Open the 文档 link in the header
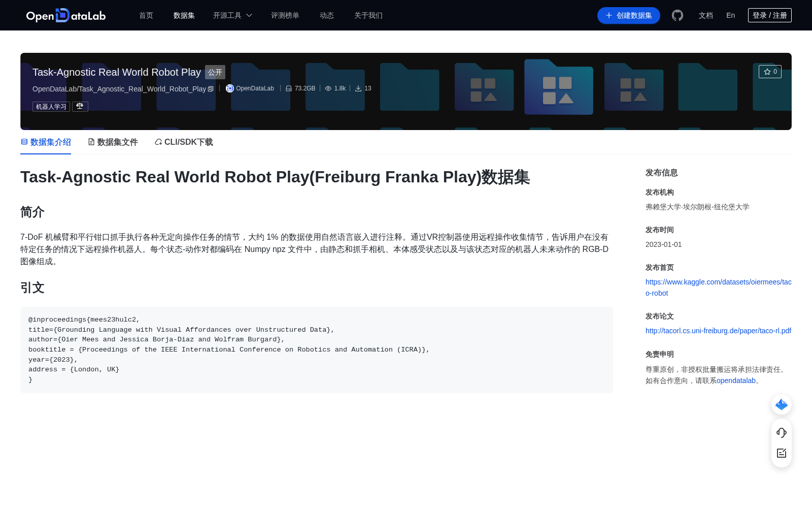 click(x=706, y=15)
